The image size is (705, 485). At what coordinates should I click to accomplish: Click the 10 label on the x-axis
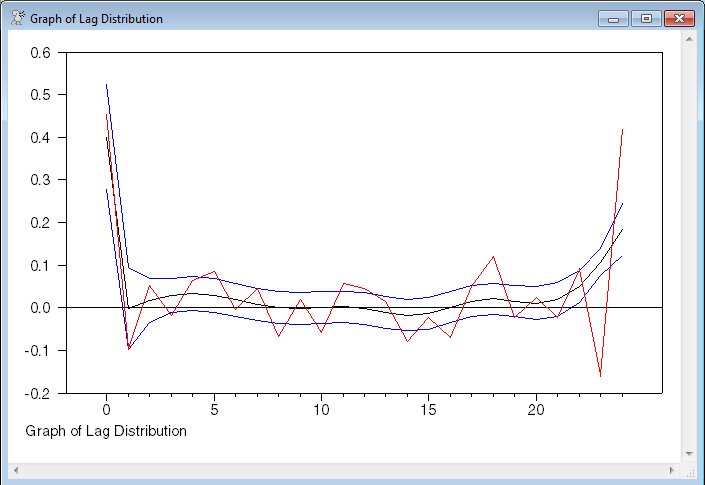(321, 410)
